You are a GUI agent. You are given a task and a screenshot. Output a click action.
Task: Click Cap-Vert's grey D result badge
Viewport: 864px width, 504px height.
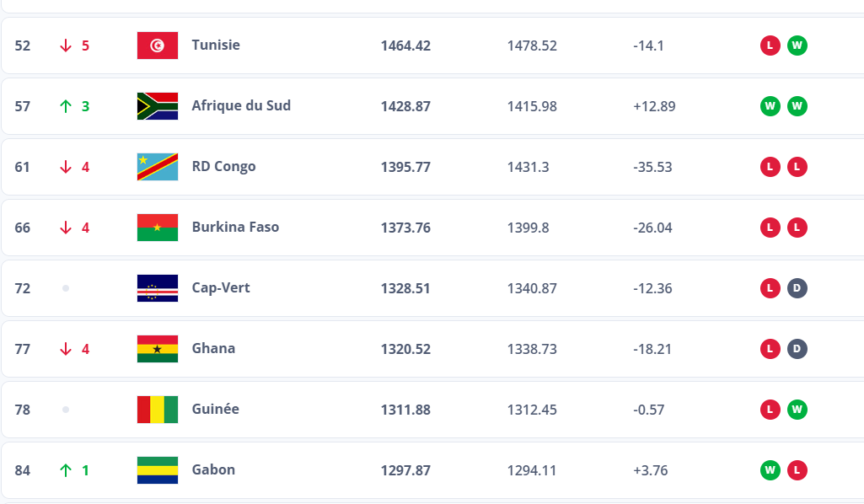coord(797,288)
